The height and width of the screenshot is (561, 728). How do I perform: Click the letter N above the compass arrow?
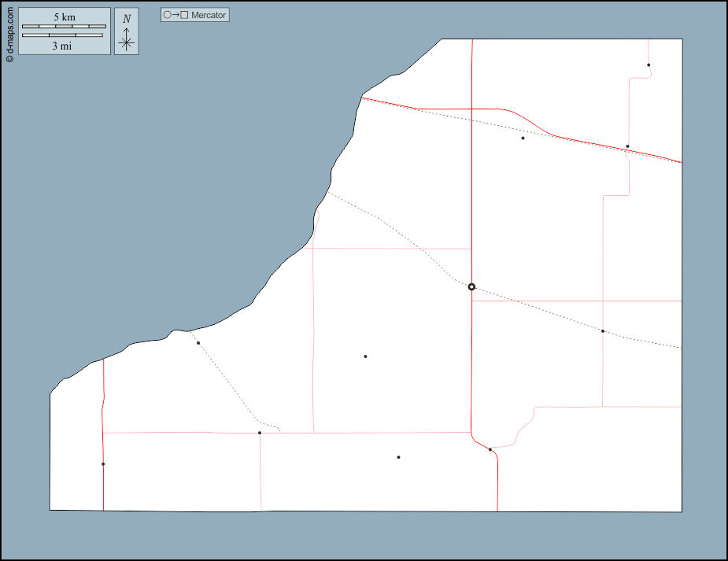[x=127, y=19]
